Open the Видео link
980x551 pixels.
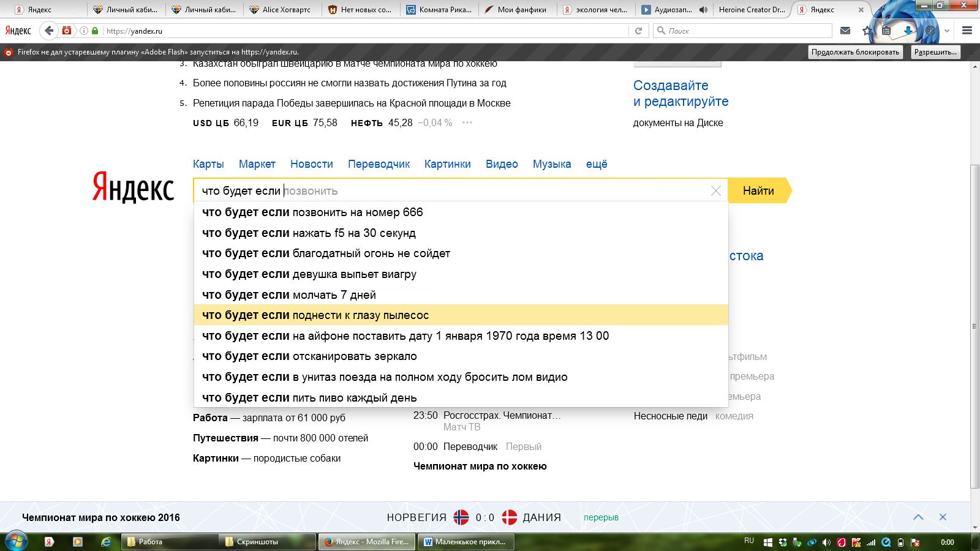pyautogui.click(x=502, y=164)
